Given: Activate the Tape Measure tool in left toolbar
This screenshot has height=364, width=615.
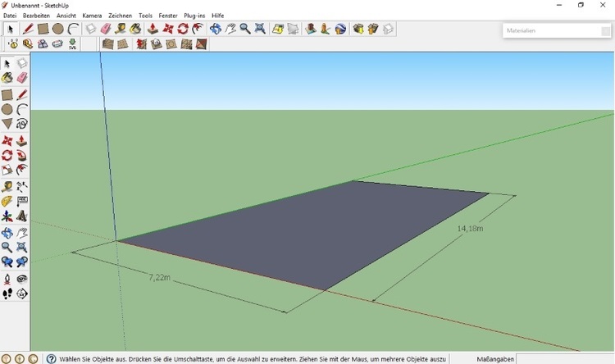Looking at the screenshot, I should 7,186.
